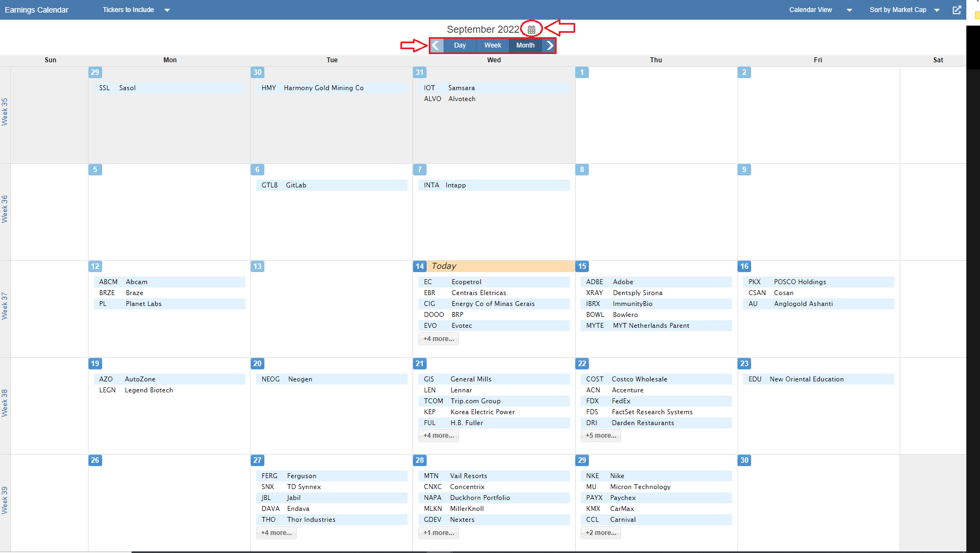Show +1 more on September 28
The image size is (980, 553).
tap(439, 533)
